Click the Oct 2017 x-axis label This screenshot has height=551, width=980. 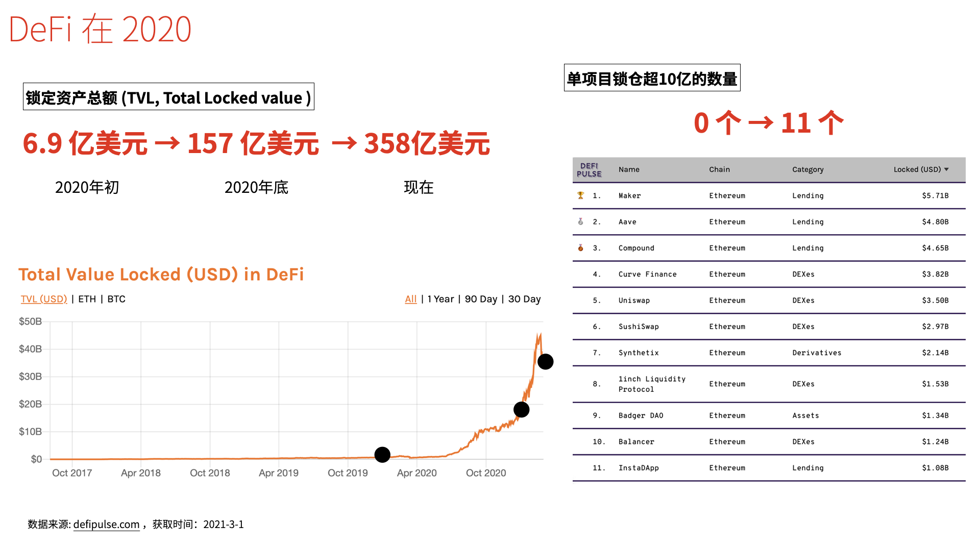[72, 473]
